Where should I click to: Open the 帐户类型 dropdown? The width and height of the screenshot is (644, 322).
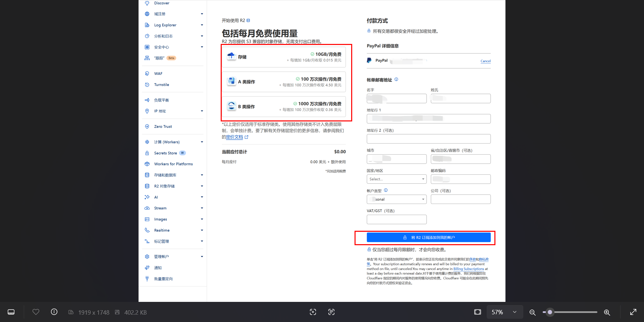[x=397, y=199]
